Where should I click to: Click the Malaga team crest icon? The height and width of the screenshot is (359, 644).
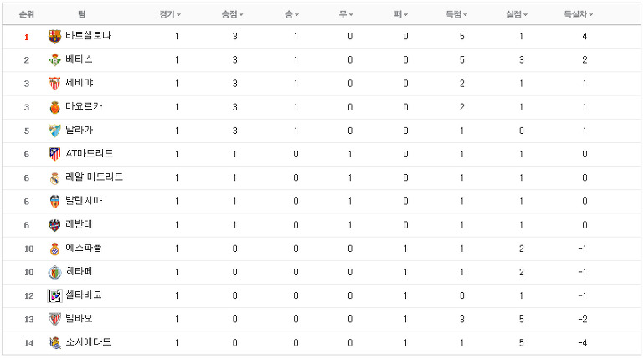(54, 131)
